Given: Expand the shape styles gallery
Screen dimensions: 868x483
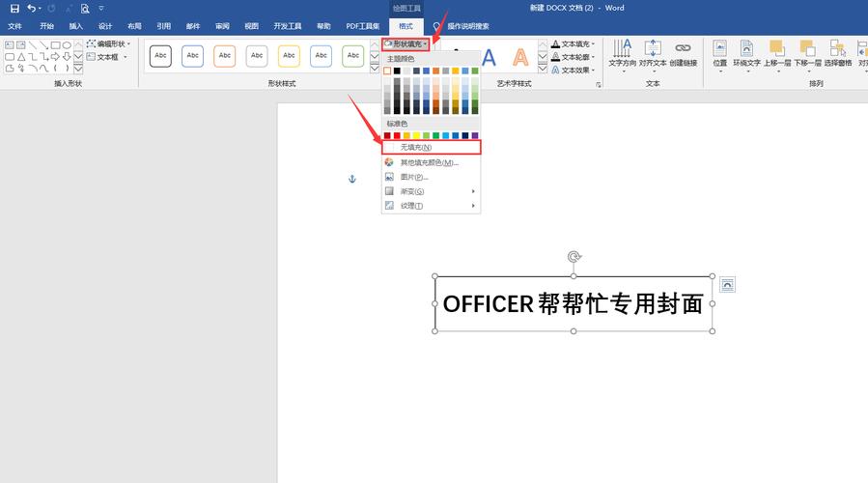Looking at the screenshot, I should pos(375,69).
